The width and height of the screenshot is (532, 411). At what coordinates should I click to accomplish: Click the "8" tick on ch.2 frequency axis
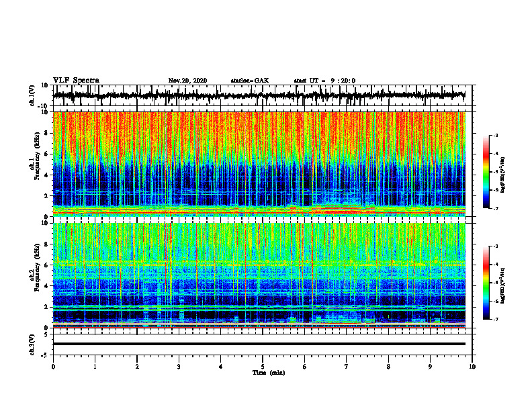46,244
